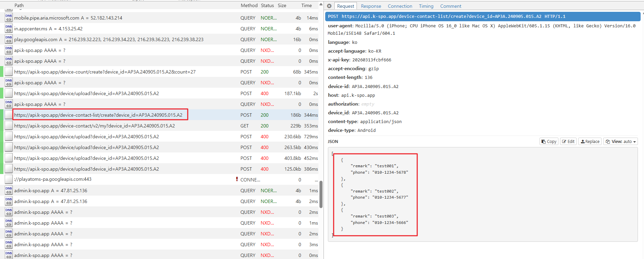Switch to the Response tab

371,6
